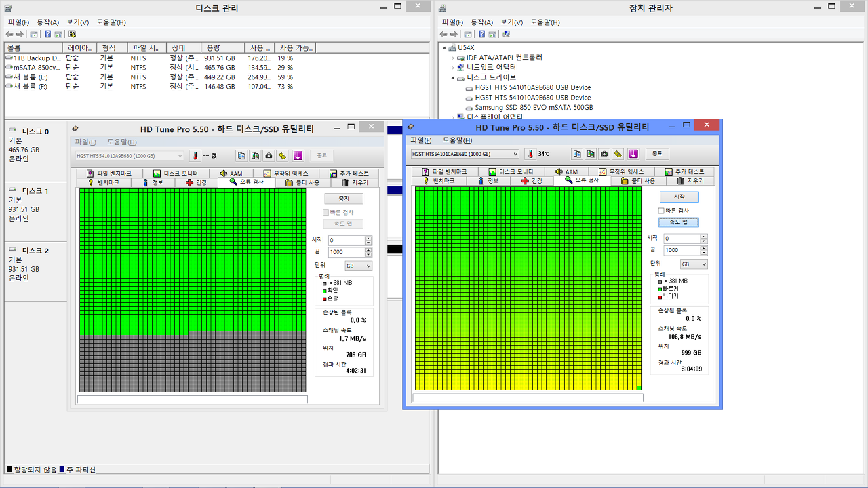Image resolution: width=868 pixels, height=488 pixels.
Task: Click the 상태 column header in Disk Management
Action: point(185,47)
